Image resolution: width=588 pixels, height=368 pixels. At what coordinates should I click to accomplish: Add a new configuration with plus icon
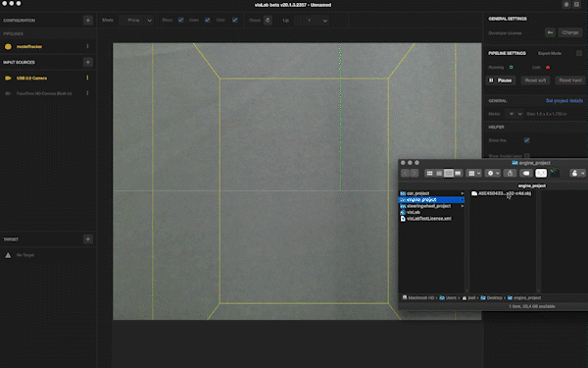click(88, 21)
